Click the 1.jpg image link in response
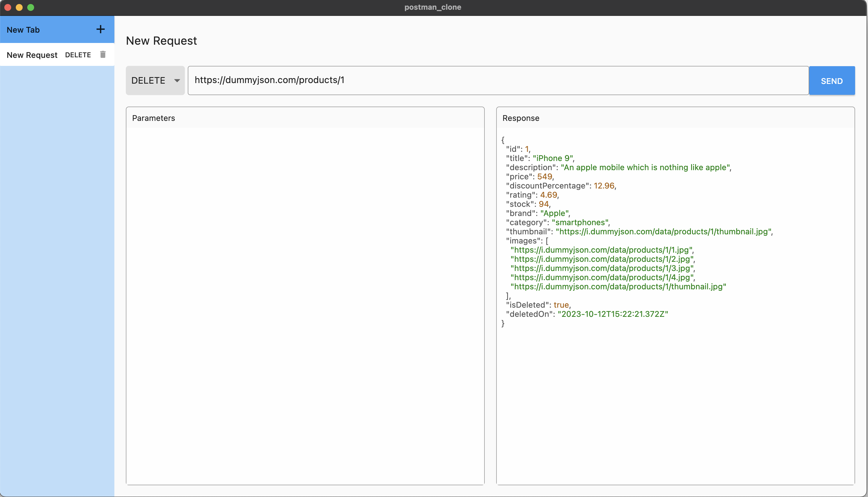The width and height of the screenshot is (868, 497). (x=601, y=250)
